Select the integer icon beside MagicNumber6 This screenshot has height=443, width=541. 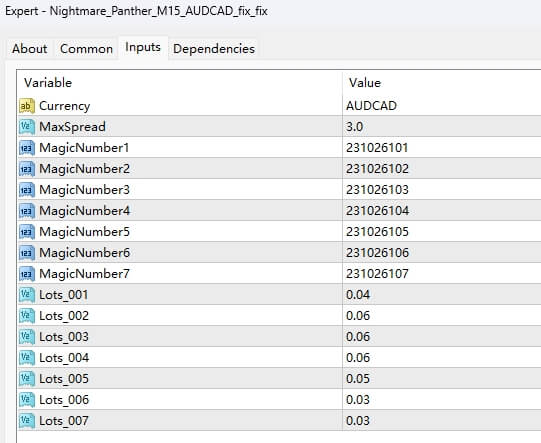(x=27, y=253)
